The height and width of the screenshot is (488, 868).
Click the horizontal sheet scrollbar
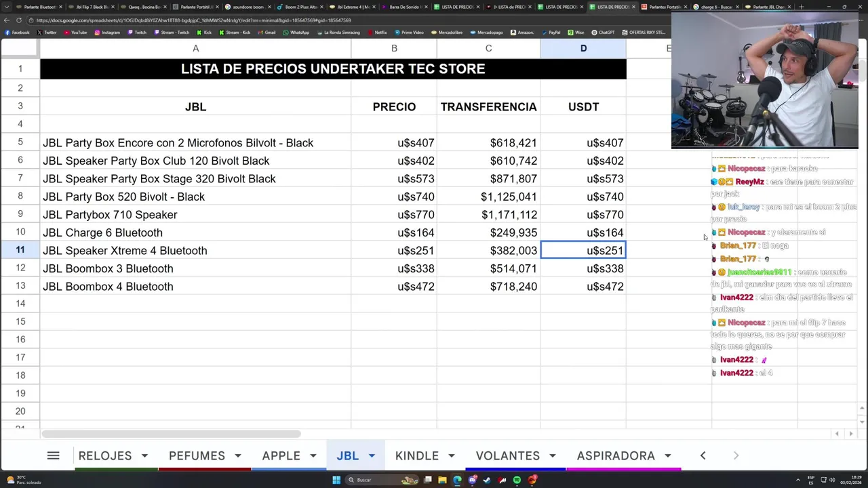click(x=171, y=434)
